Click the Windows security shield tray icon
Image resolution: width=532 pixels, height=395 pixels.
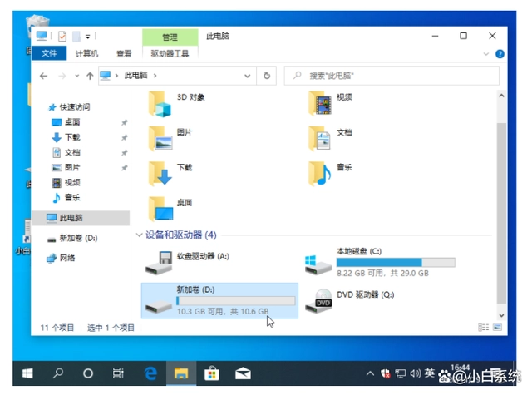tap(386, 373)
